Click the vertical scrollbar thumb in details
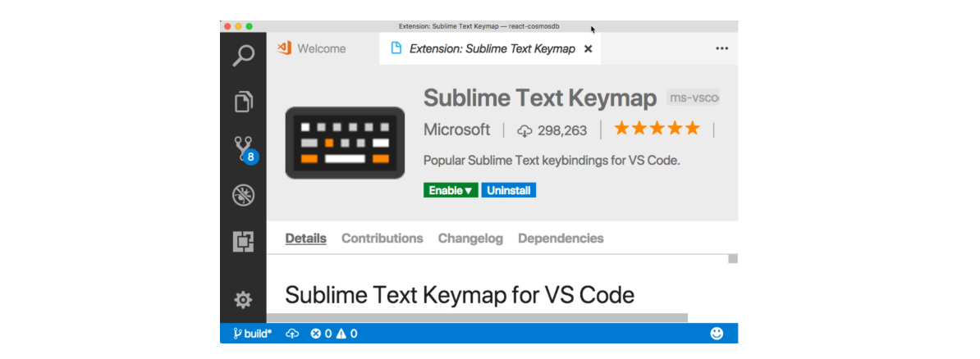Viewport: 980px width, 359px height. (733, 258)
